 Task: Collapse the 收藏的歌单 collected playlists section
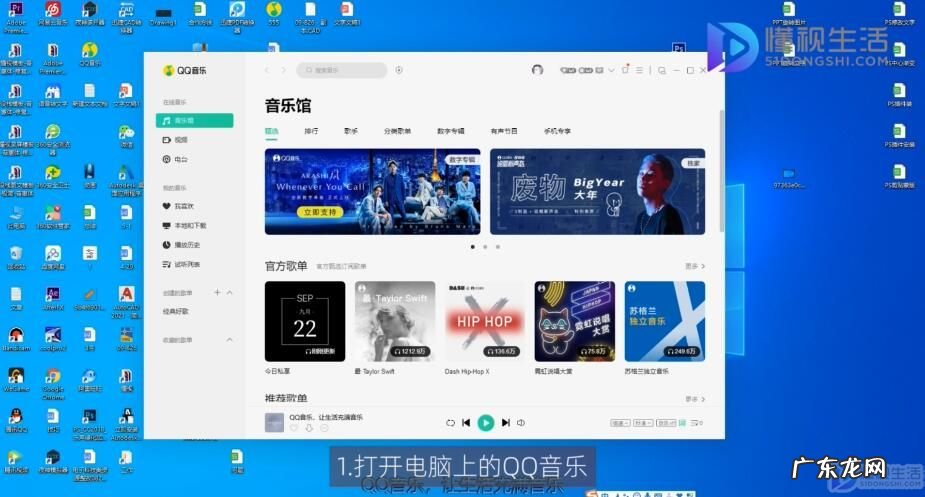click(229, 339)
